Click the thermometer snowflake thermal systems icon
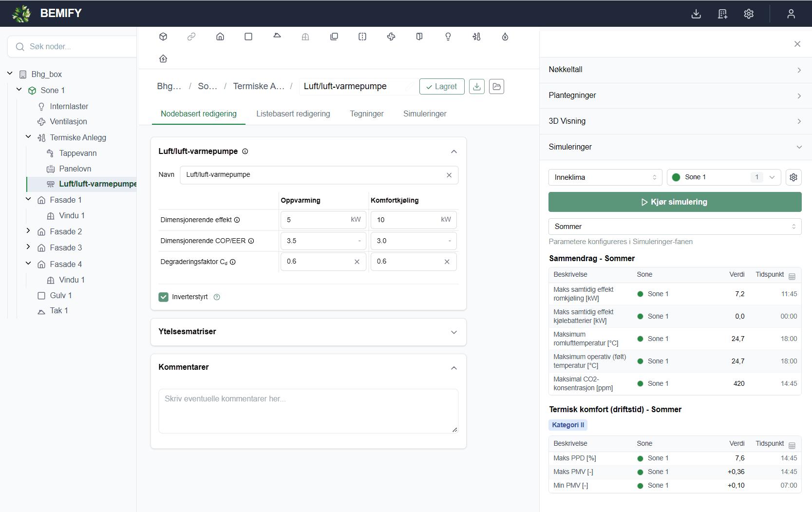The width and height of the screenshot is (812, 512). 476,37
